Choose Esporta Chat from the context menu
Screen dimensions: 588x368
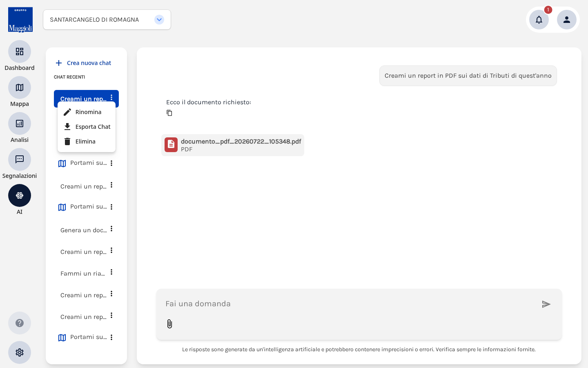pos(87,127)
